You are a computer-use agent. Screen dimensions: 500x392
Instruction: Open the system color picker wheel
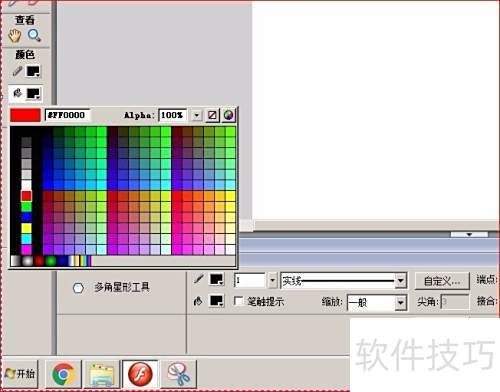(229, 115)
